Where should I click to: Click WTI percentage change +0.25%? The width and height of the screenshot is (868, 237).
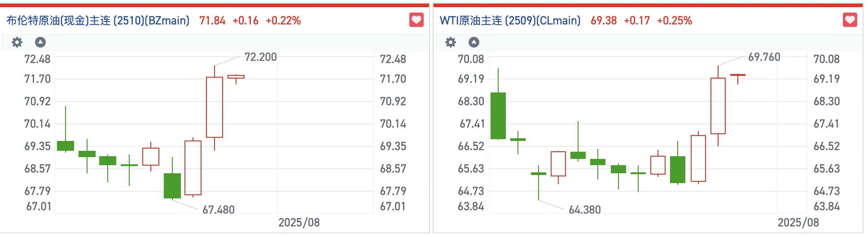[x=675, y=21]
